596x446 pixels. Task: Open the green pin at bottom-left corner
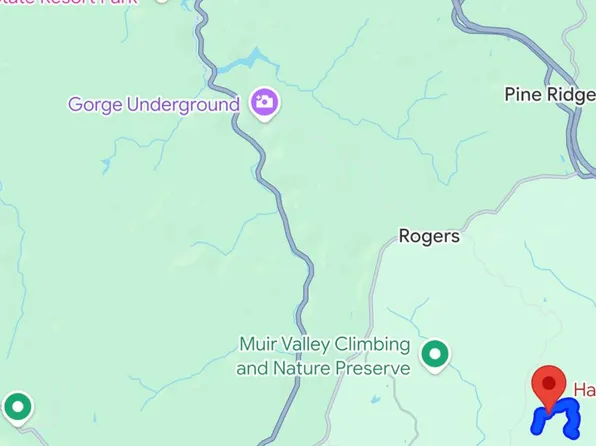point(17,408)
